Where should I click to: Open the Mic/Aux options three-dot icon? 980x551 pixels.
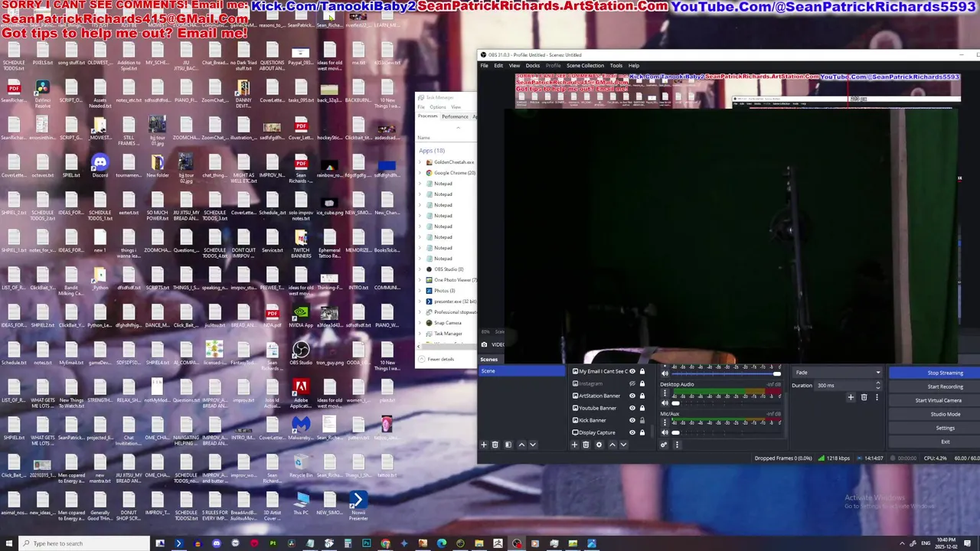(665, 422)
